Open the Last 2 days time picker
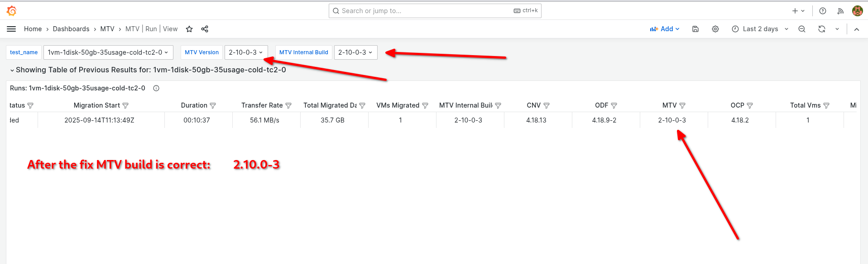 point(760,29)
